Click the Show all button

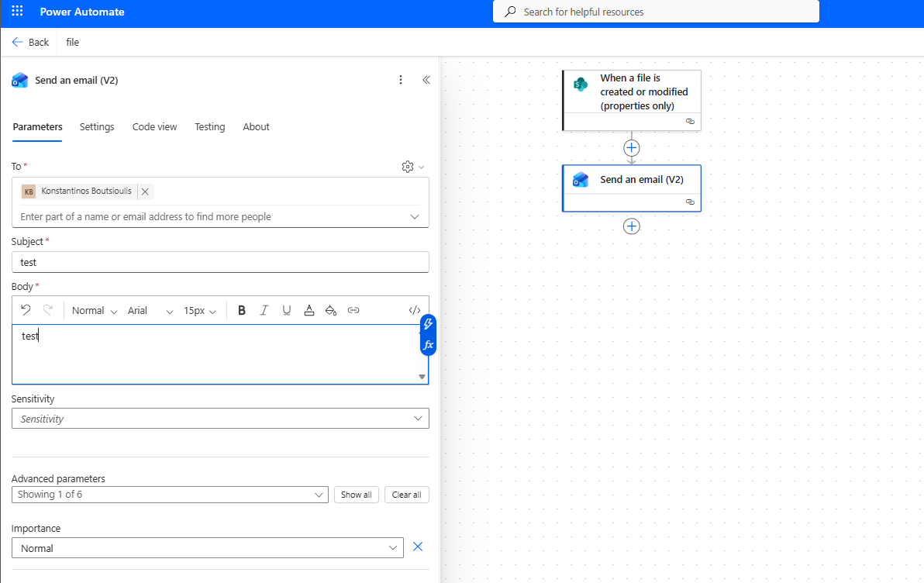point(357,495)
